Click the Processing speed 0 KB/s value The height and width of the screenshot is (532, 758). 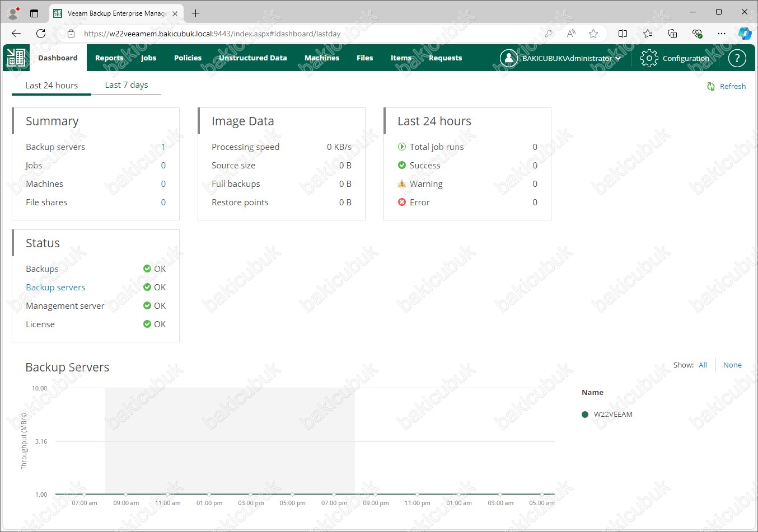click(339, 147)
